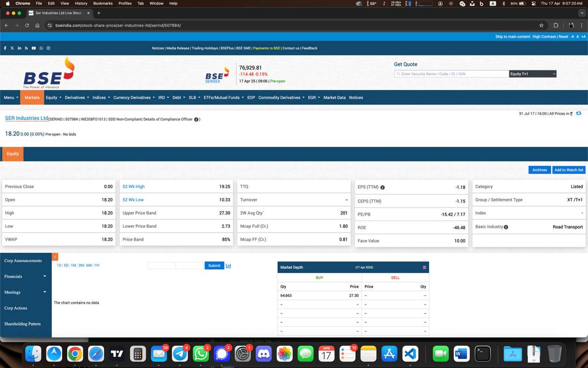
Task: Open the chart icon next to Submit
Action: tap(228, 265)
